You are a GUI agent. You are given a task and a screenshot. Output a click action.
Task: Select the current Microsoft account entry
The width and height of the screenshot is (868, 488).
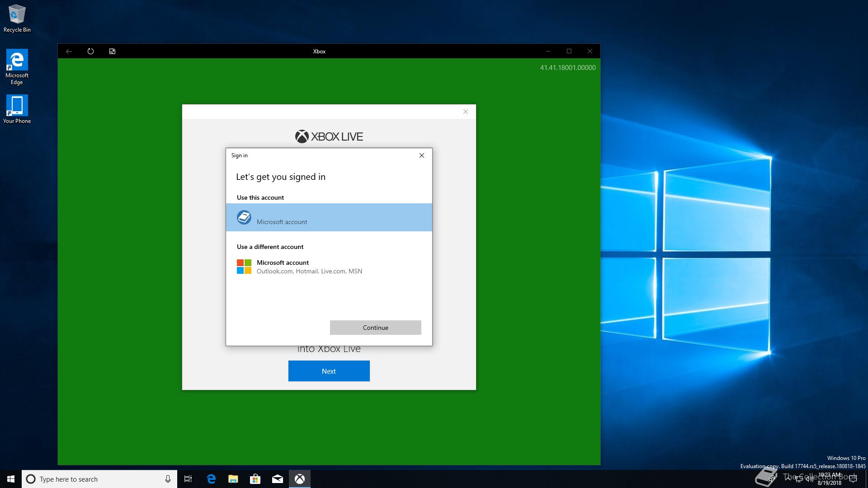tap(329, 217)
